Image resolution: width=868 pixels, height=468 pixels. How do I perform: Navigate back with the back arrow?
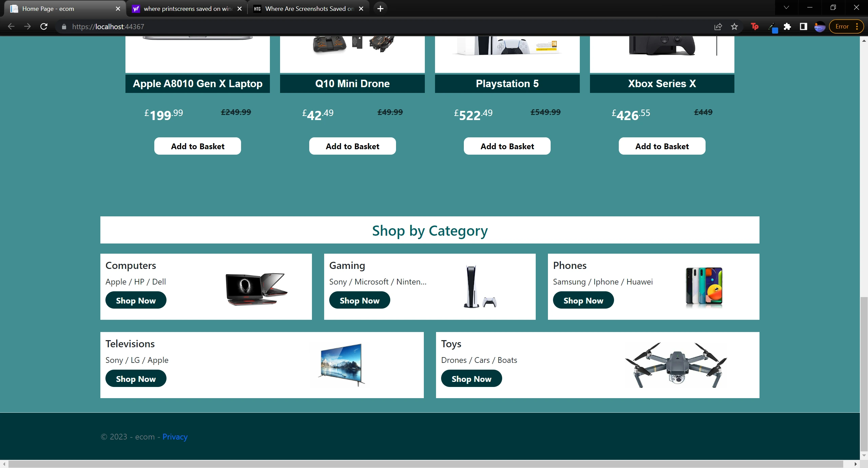click(x=11, y=26)
